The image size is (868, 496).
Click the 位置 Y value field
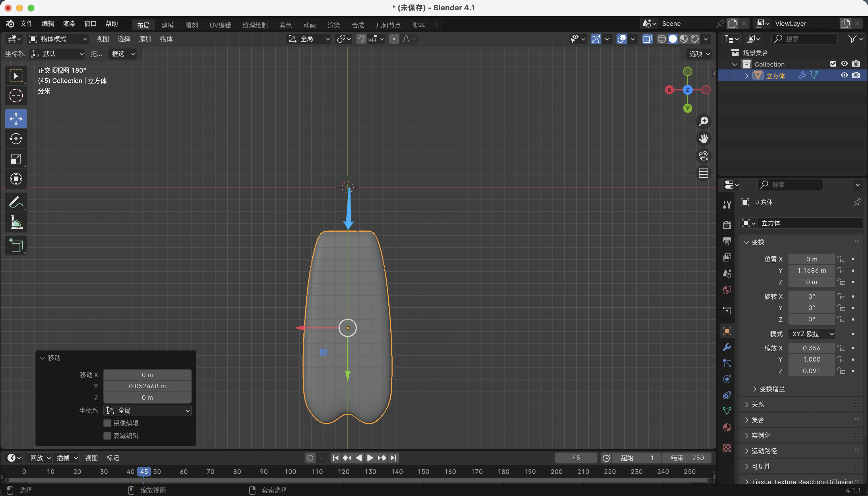pos(811,270)
